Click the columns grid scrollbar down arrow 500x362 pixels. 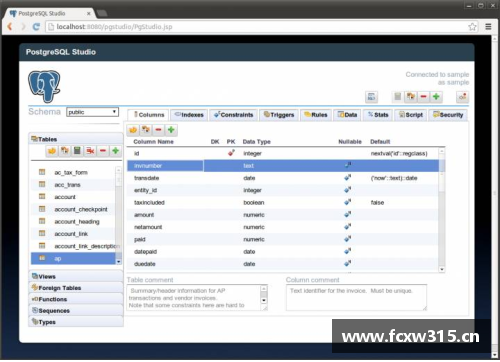(442, 269)
